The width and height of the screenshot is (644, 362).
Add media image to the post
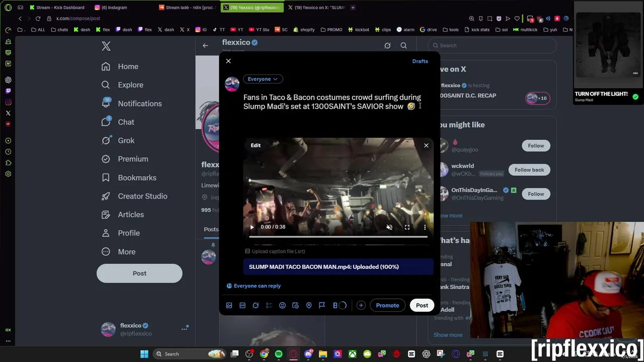pos(229,305)
